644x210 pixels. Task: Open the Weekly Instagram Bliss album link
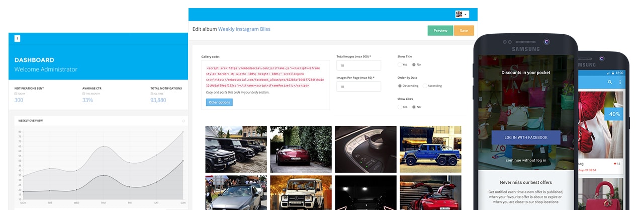pyautogui.click(x=244, y=29)
